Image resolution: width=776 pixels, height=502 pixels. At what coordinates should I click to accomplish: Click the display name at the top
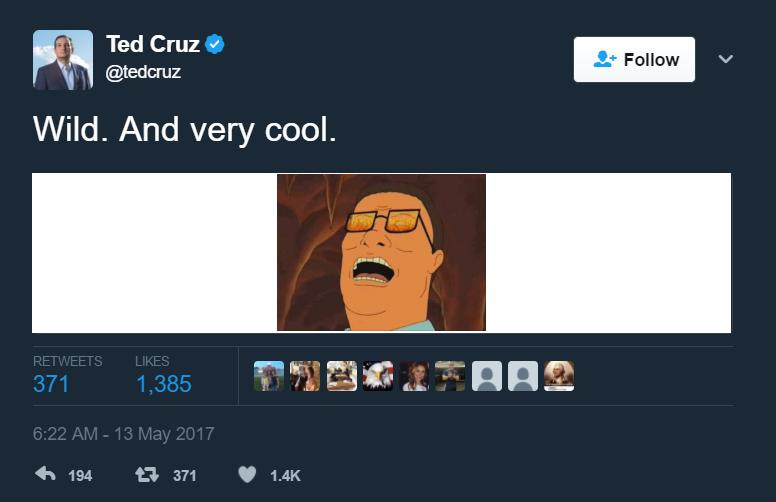click(x=153, y=44)
